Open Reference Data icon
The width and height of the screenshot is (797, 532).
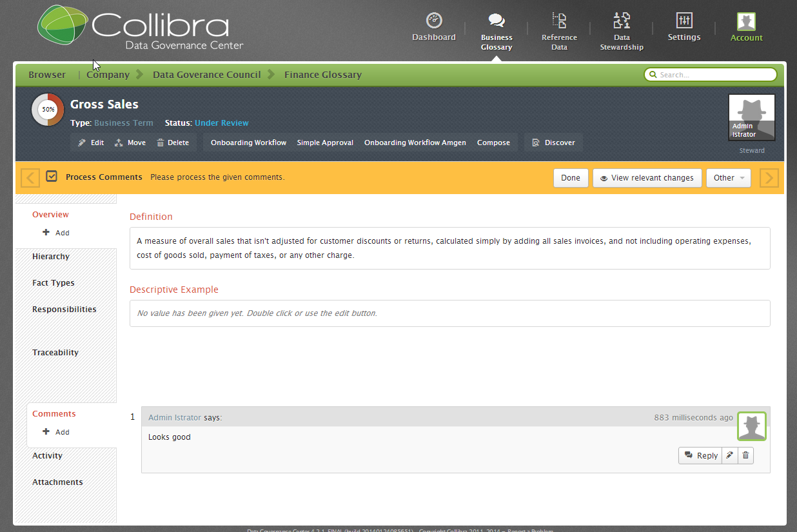click(559, 21)
